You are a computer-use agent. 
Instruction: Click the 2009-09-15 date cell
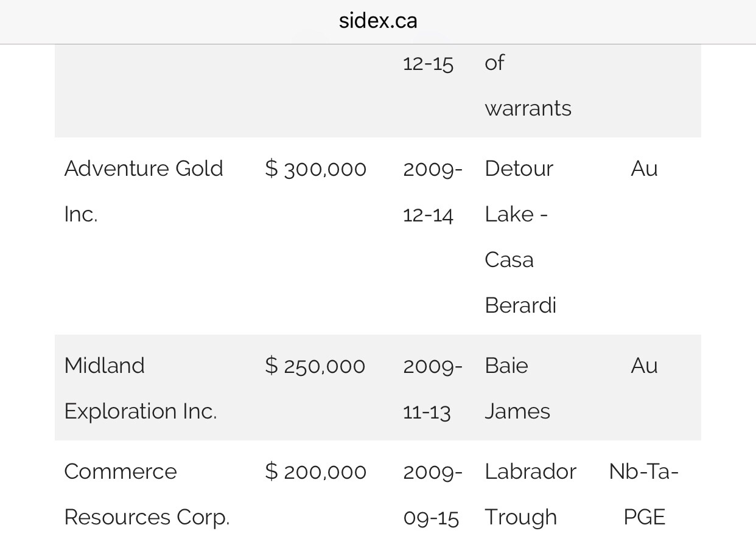click(432, 494)
